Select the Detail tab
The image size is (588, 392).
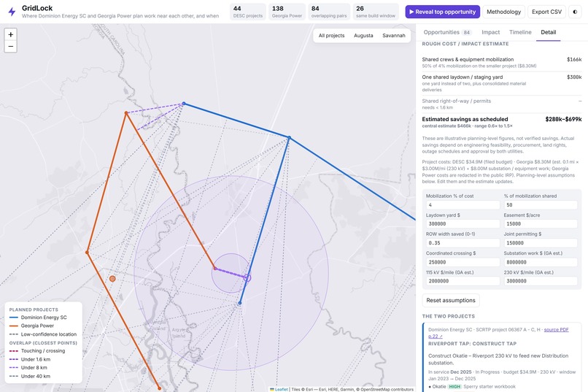point(549,32)
